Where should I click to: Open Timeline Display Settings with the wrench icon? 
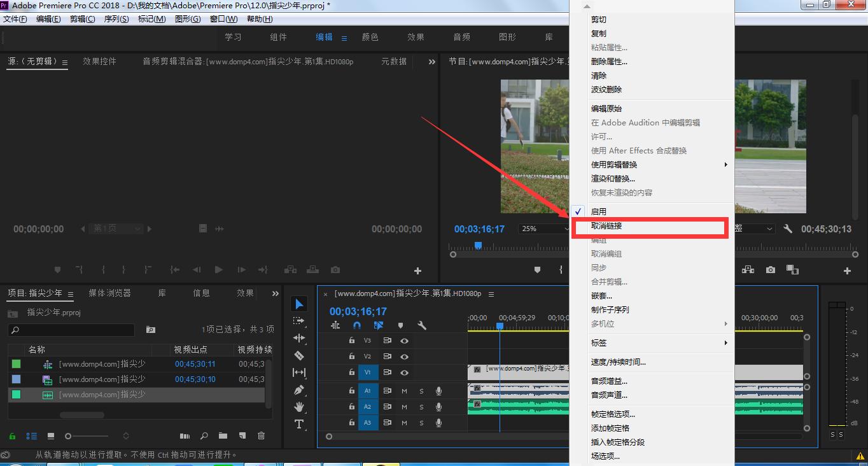click(x=423, y=325)
